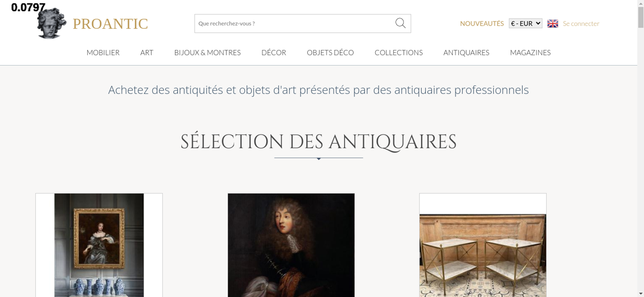Open the framed lady portrait listing thumbnail
Image resolution: width=644 pixels, height=297 pixels.
click(99, 245)
